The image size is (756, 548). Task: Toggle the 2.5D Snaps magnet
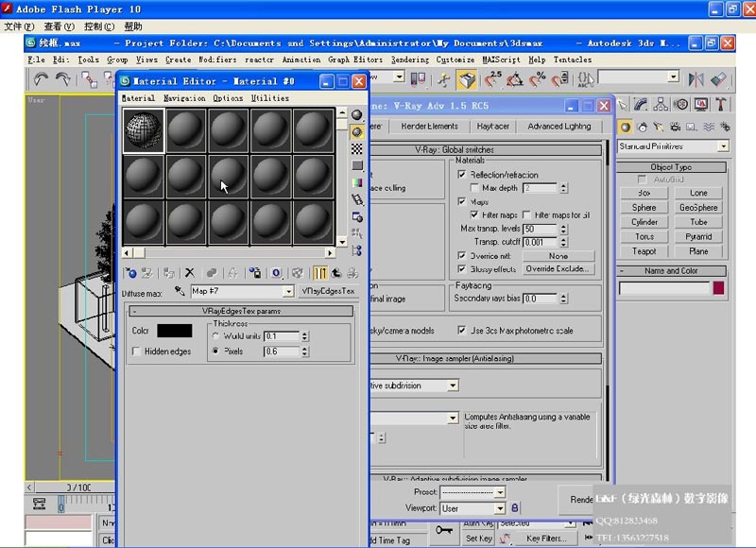tap(492, 79)
